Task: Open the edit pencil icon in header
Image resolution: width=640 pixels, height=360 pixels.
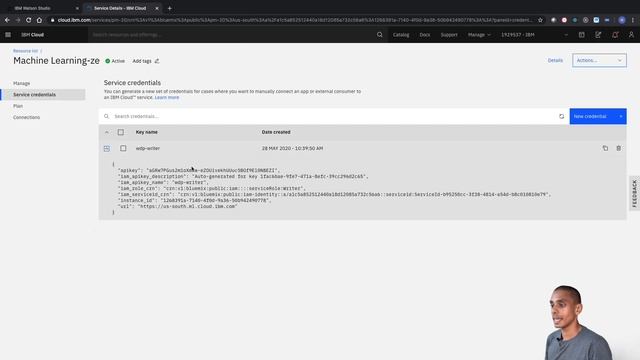Action: click(598, 35)
